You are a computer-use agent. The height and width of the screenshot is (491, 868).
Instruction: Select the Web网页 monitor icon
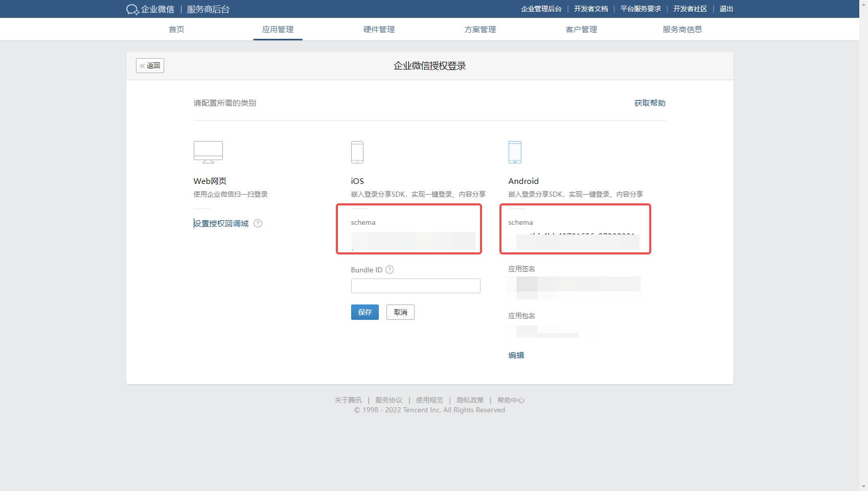[208, 152]
